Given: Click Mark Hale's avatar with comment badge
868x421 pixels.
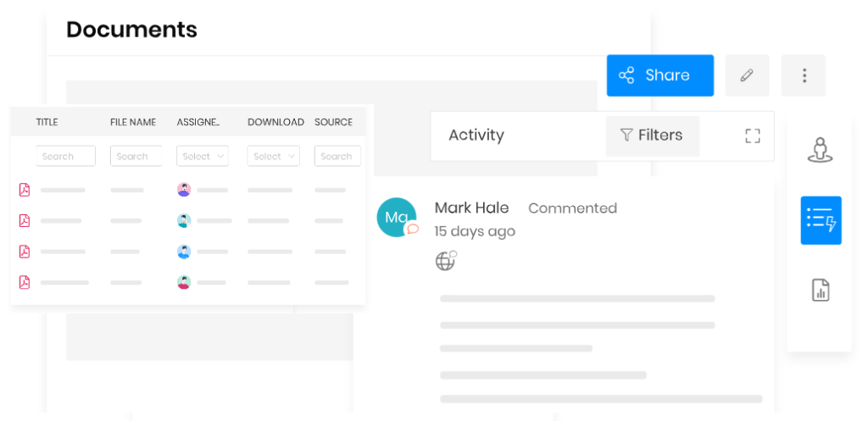Looking at the screenshot, I should (x=397, y=218).
